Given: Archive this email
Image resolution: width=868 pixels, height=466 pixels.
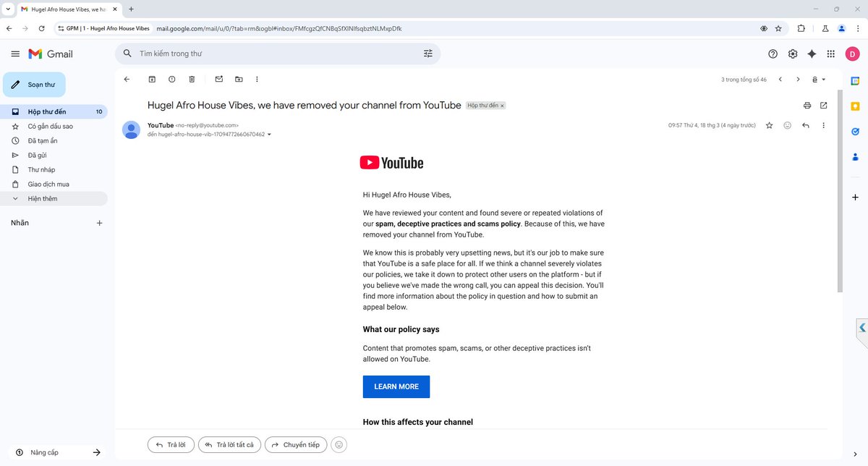Looking at the screenshot, I should tap(152, 79).
